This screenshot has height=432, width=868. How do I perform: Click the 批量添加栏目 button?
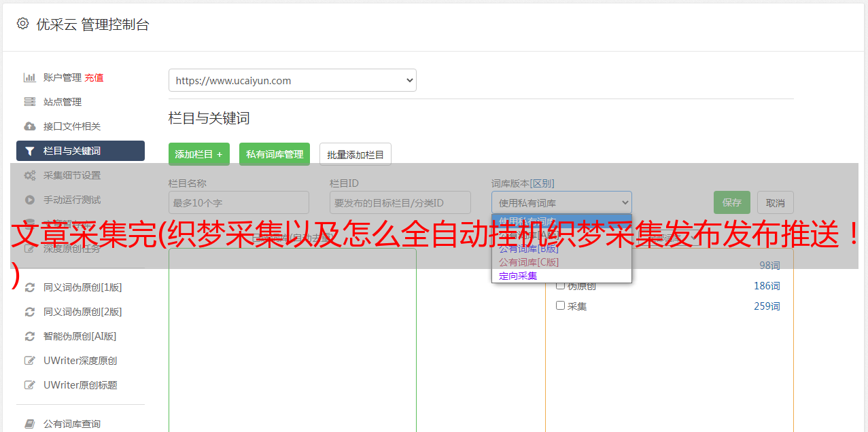click(355, 154)
